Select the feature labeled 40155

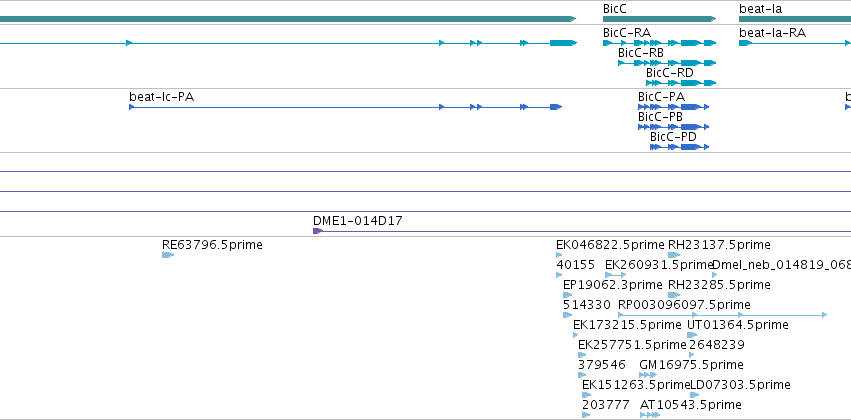[559, 275]
